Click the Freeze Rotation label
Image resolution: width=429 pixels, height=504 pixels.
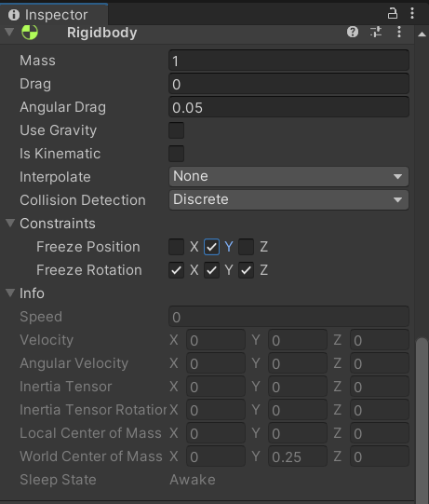tap(89, 270)
